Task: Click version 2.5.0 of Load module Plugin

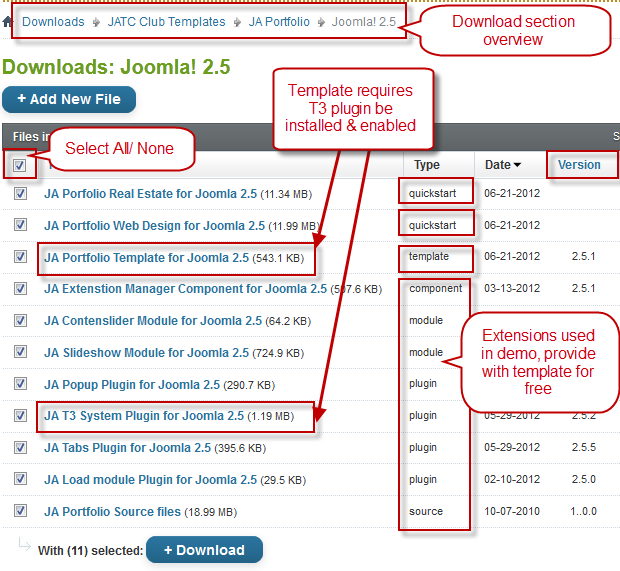Action: (584, 479)
